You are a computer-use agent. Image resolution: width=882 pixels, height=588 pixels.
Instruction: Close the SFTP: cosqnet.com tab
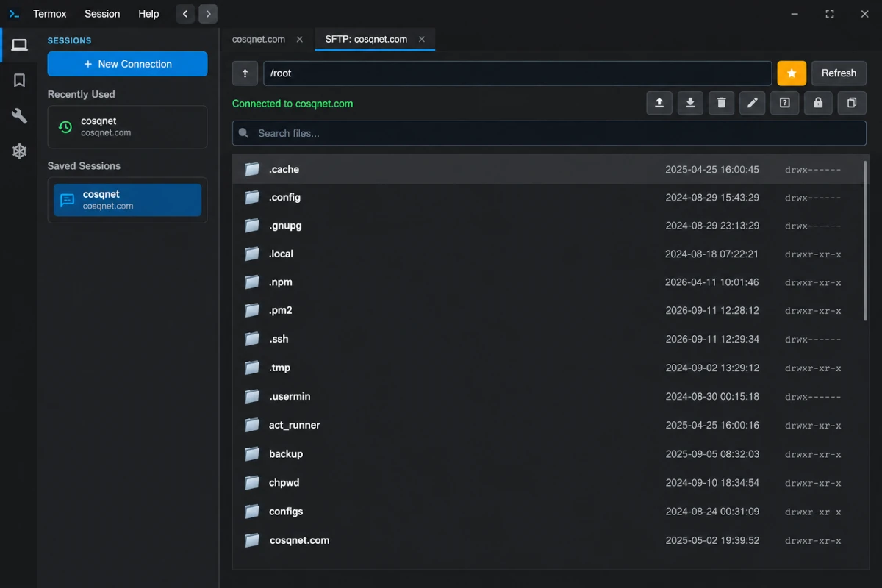point(422,40)
